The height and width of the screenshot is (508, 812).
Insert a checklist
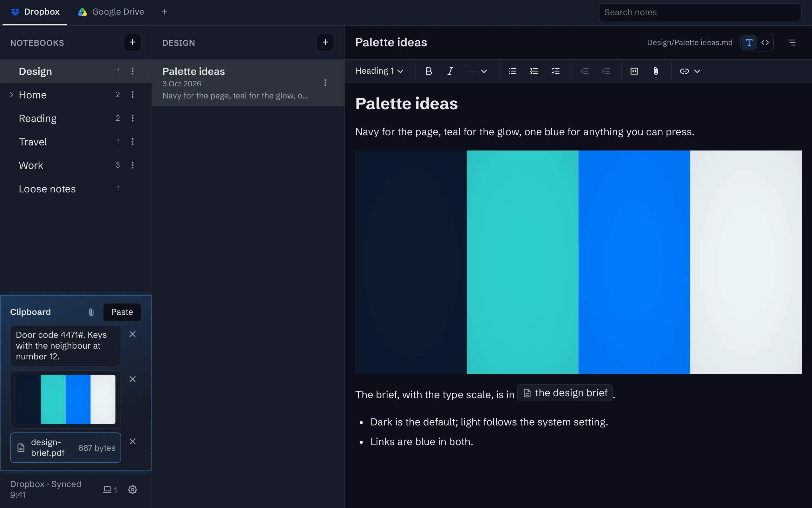click(x=556, y=71)
